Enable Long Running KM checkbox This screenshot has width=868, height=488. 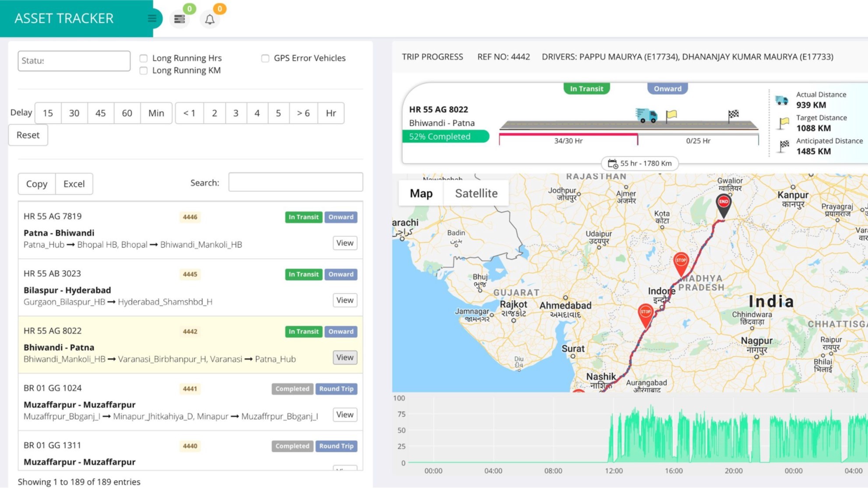click(143, 70)
